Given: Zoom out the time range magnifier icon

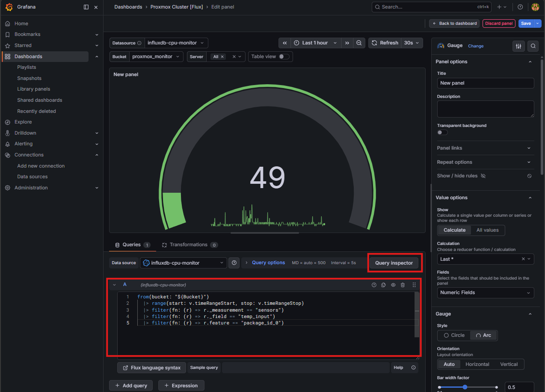Looking at the screenshot, I should tap(359, 43).
